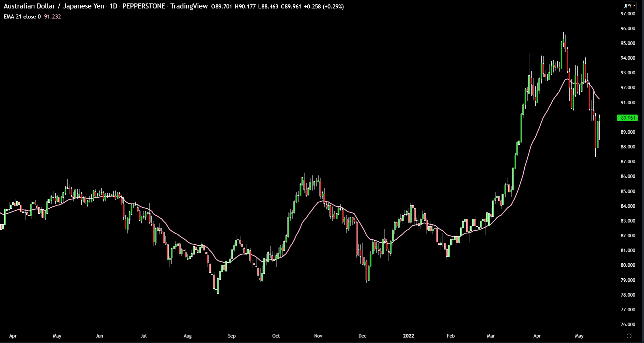Click the 83.000 price axis label
Image resolution: width=644 pixels, height=343 pixels.
click(x=628, y=221)
